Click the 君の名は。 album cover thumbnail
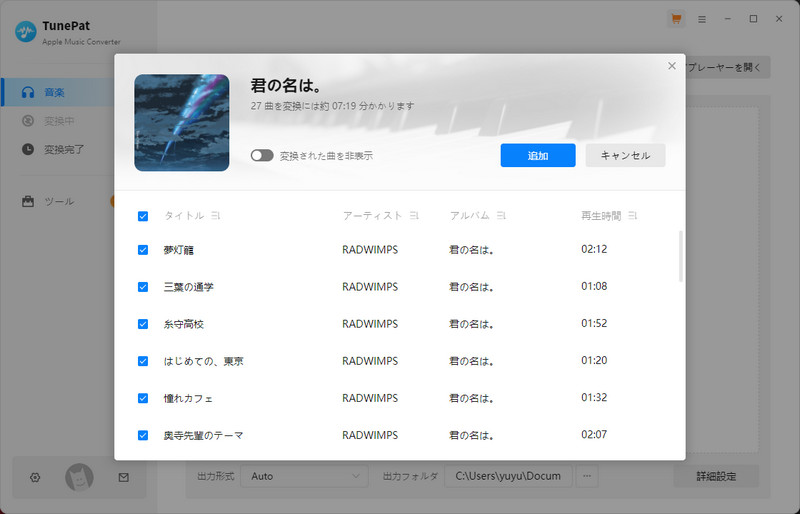This screenshot has height=514, width=800. coord(182,123)
